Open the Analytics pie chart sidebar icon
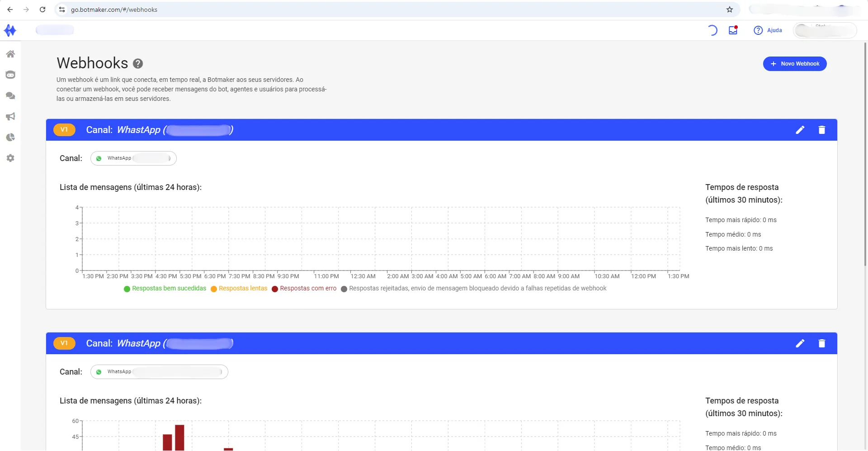Screen dimensions: 868x451 pos(10,137)
